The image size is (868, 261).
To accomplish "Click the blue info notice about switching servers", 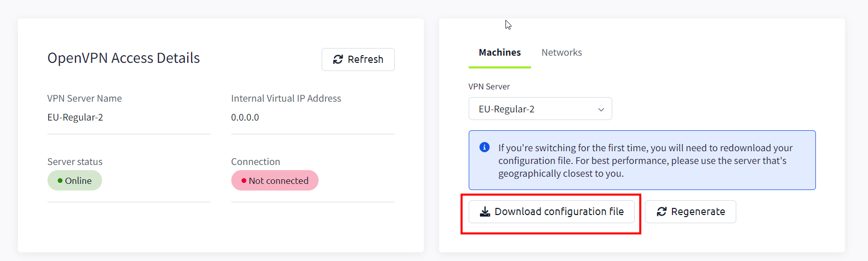I will [x=642, y=160].
